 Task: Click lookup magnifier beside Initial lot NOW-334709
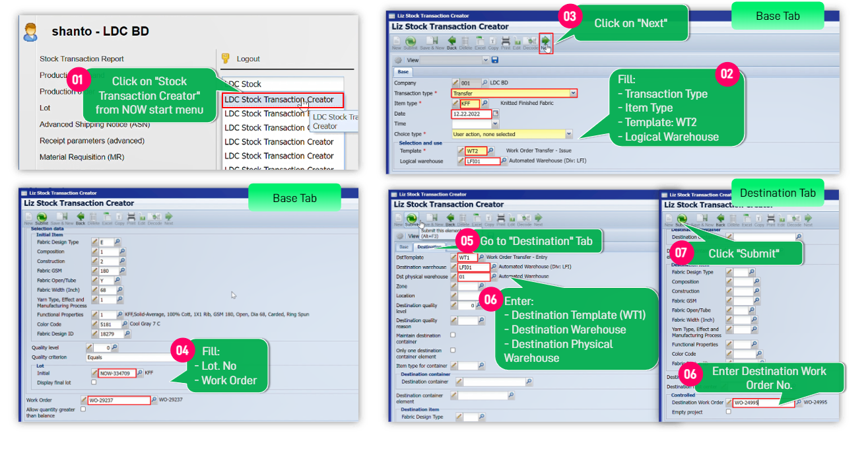point(140,373)
